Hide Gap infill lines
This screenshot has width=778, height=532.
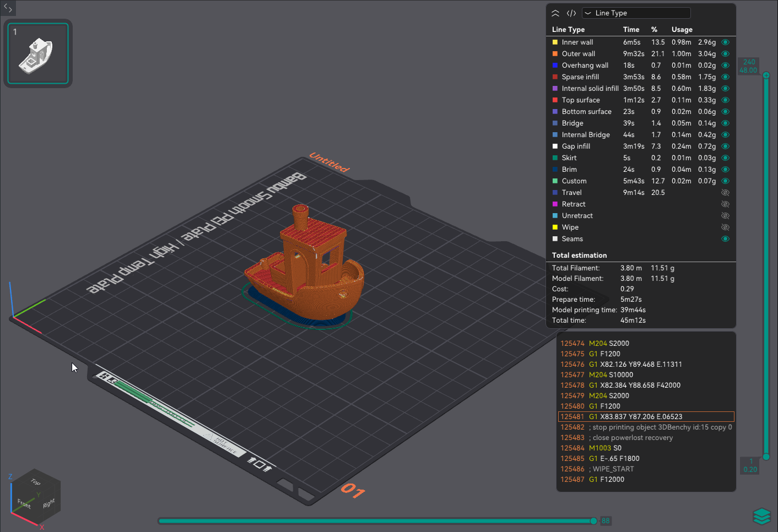pyautogui.click(x=725, y=146)
